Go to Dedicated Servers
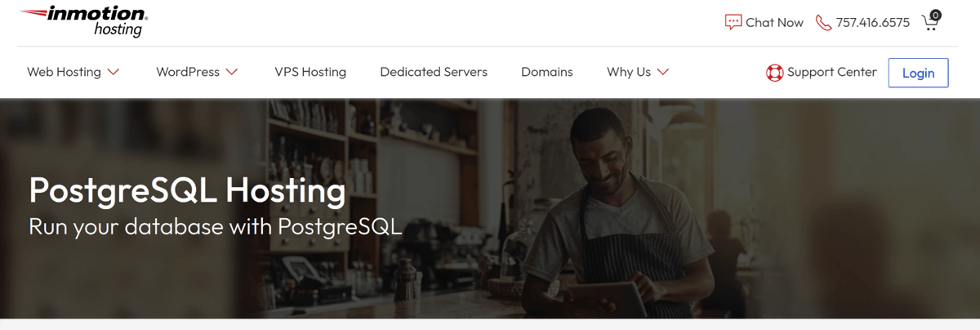 (434, 72)
